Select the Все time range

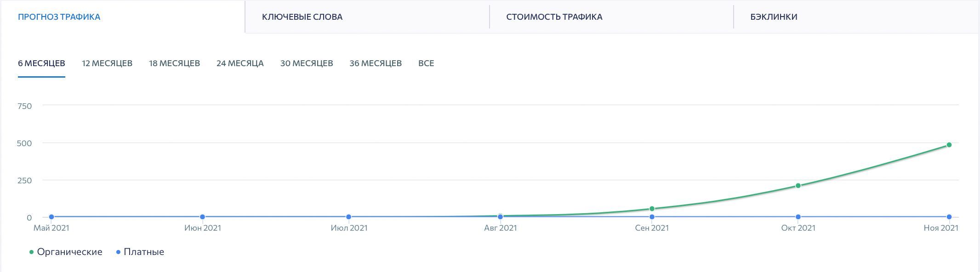click(x=426, y=63)
